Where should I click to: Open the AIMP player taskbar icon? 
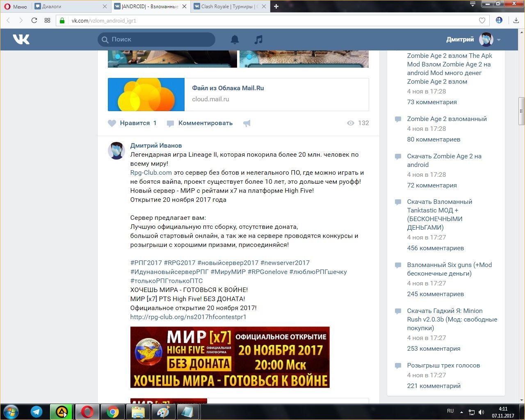(62, 412)
